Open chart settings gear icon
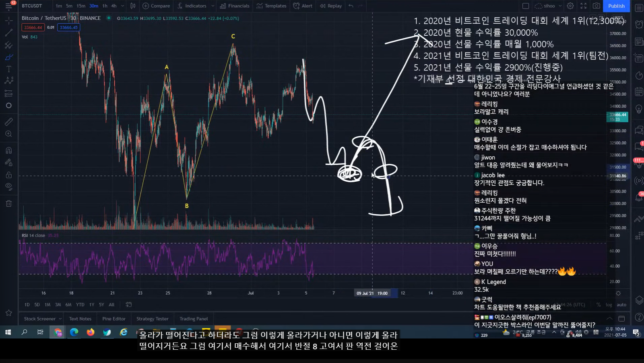 pyautogui.click(x=570, y=6)
